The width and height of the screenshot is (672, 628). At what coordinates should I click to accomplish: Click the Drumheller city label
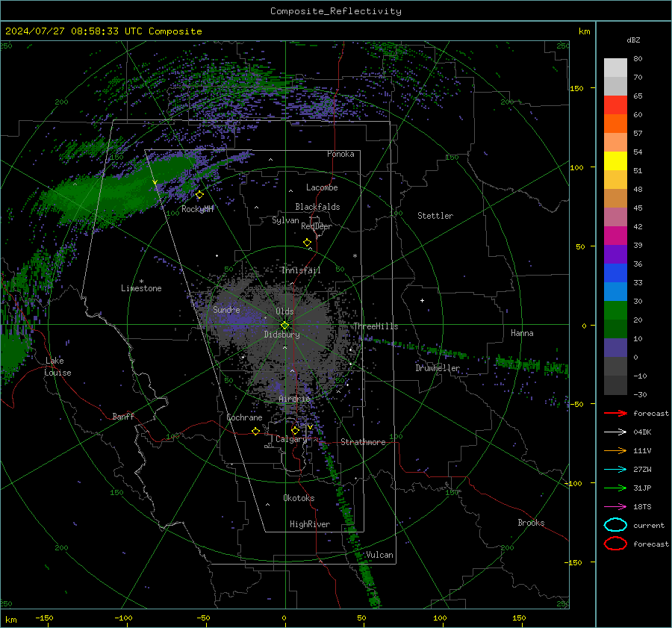pos(438,368)
